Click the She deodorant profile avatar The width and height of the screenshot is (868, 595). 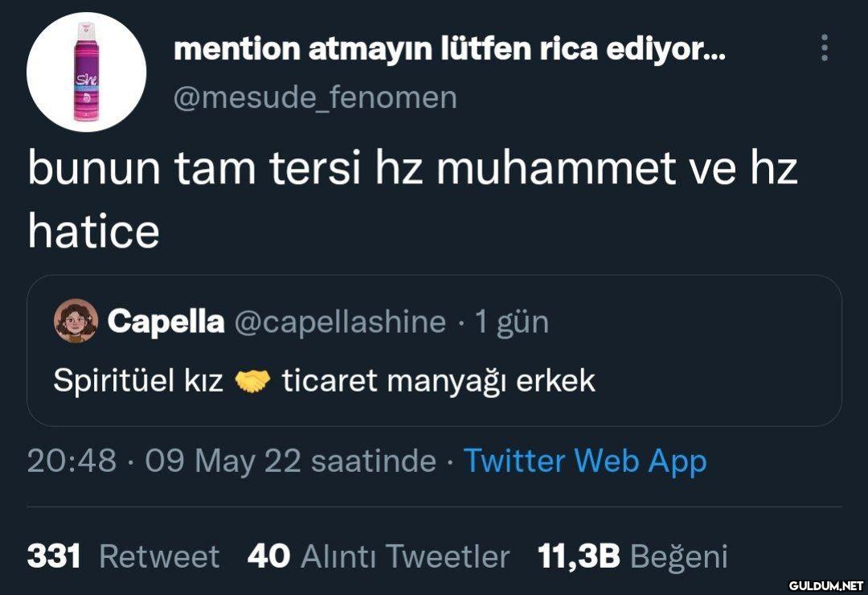(86, 72)
